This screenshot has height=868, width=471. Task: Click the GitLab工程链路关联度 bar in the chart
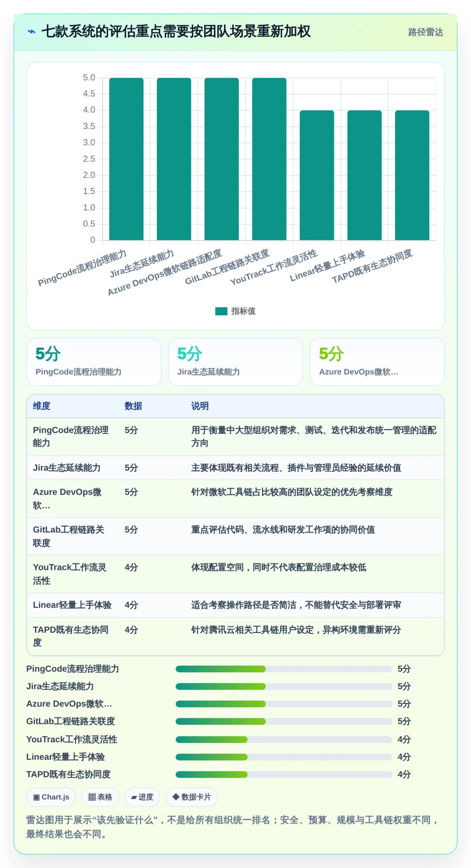269,159
